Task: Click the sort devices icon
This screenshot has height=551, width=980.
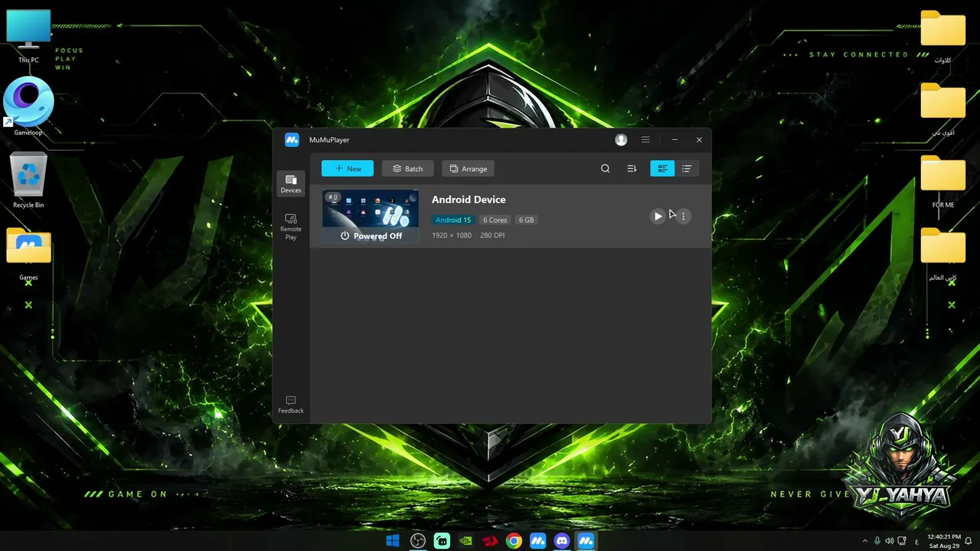Action: tap(632, 168)
